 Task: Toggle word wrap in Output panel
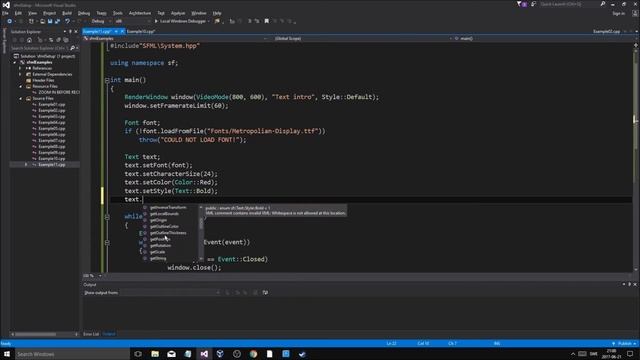pos(265,292)
